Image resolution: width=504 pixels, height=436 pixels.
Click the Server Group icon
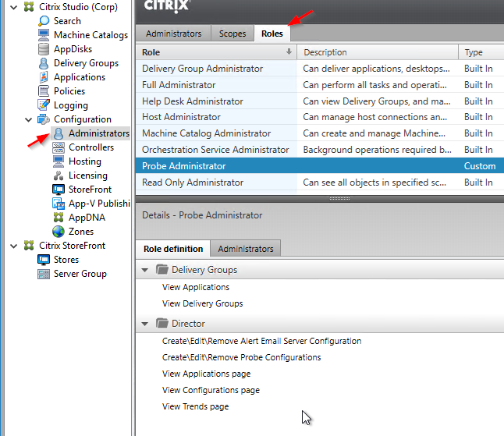point(44,274)
